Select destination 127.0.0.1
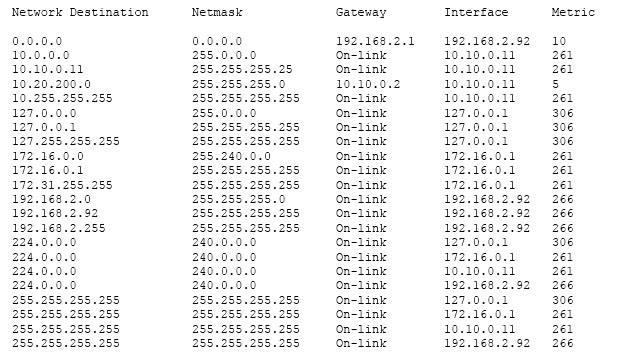The width and height of the screenshot is (622, 364). click(x=44, y=127)
